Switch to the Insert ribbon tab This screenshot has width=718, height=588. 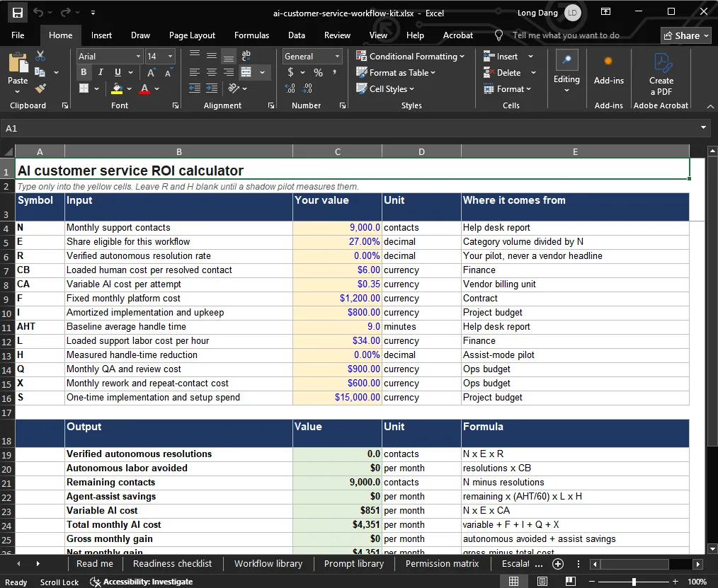point(101,35)
